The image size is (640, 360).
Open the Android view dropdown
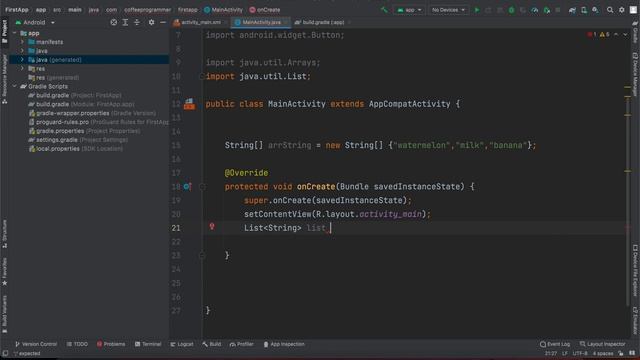pos(35,22)
